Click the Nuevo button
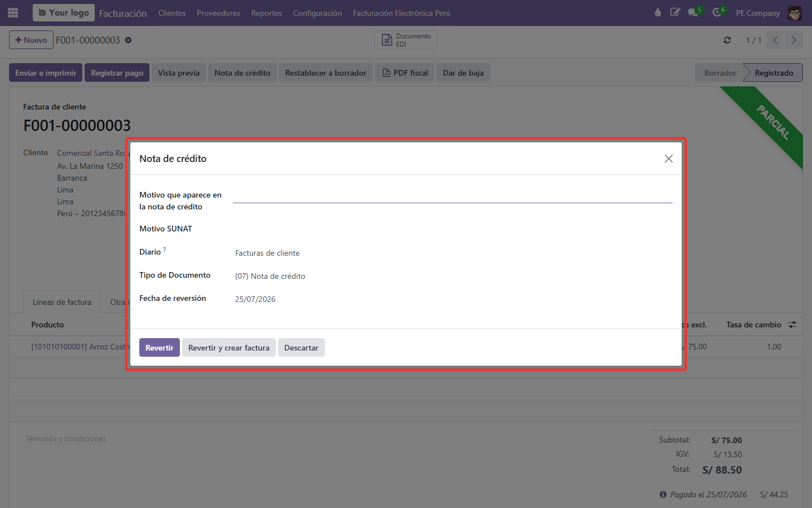The image size is (812, 508). click(x=31, y=40)
